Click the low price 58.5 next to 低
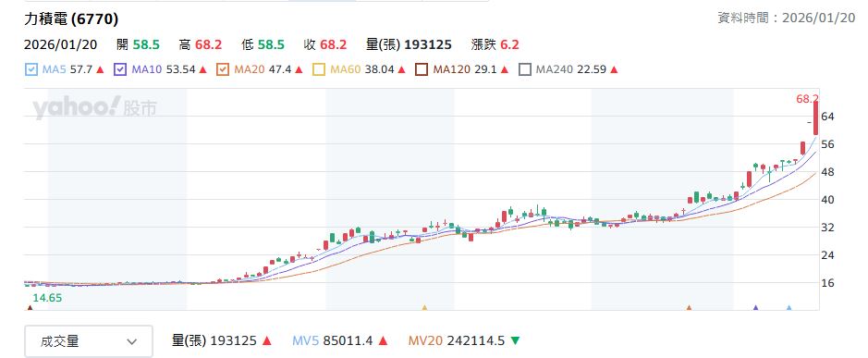 pyautogui.click(x=271, y=45)
